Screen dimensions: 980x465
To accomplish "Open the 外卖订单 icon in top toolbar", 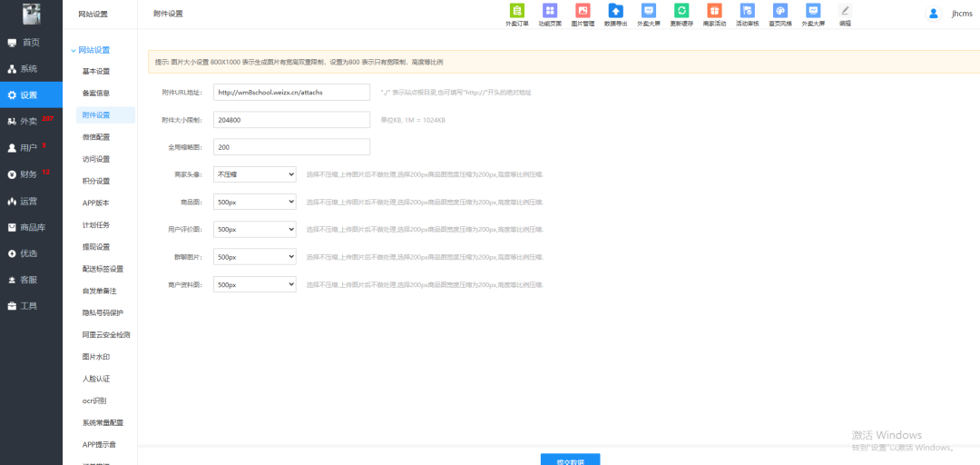I will click(x=517, y=12).
